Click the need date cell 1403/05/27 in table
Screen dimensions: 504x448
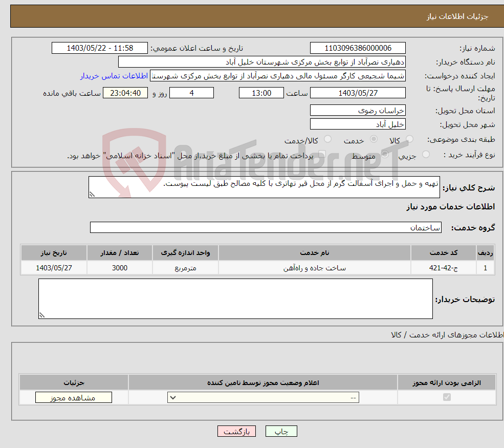tap(54, 268)
